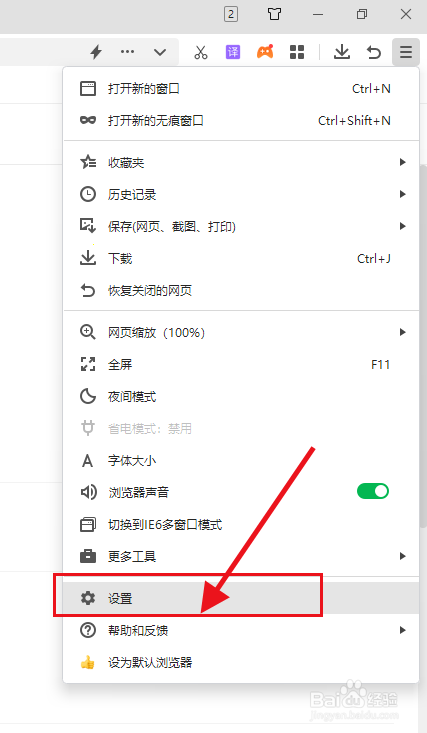Viewport: 427px width, 733px height.
Task: Click the download arrow icon in toolbar
Action: pos(342,52)
